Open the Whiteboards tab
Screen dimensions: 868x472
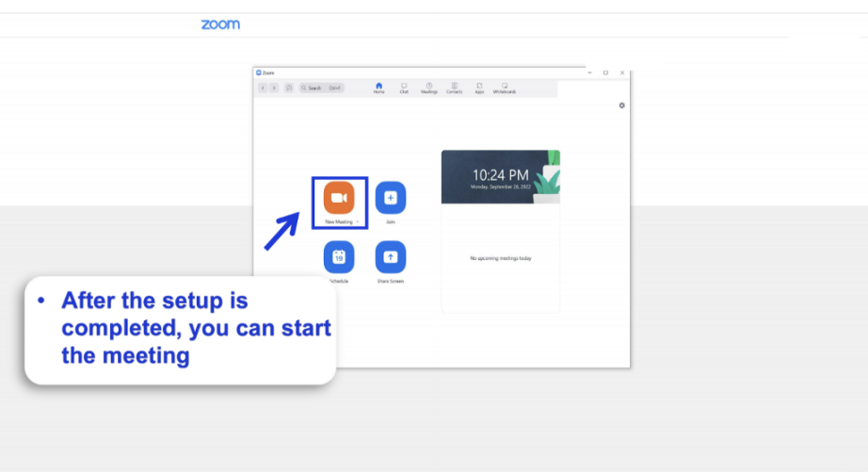[x=505, y=88]
